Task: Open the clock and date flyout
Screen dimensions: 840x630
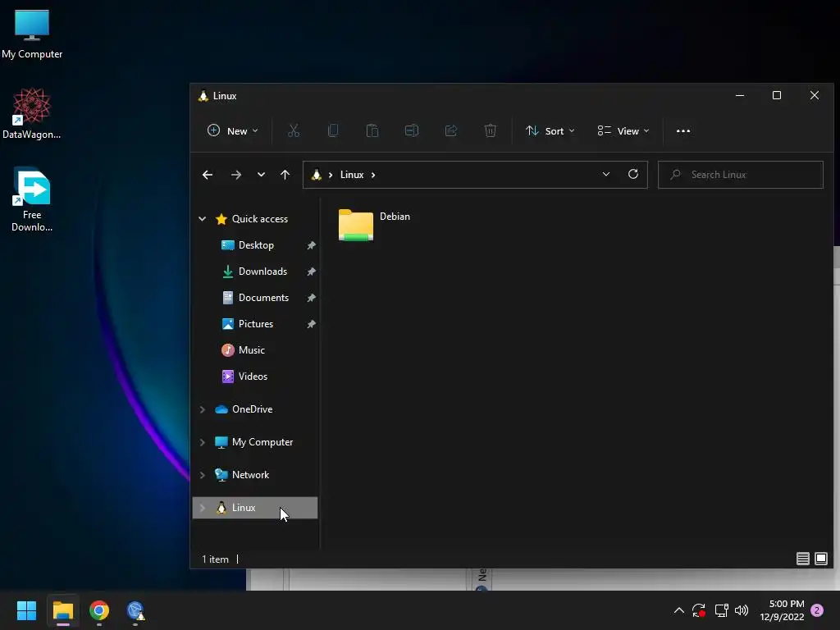Action: coord(782,610)
